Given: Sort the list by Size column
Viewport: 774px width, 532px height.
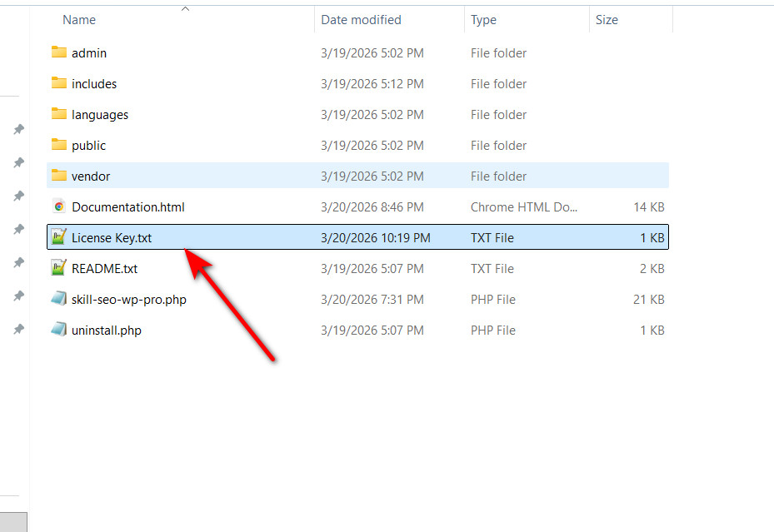Looking at the screenshot, I should pyautogui.click(x=607, y=20).
